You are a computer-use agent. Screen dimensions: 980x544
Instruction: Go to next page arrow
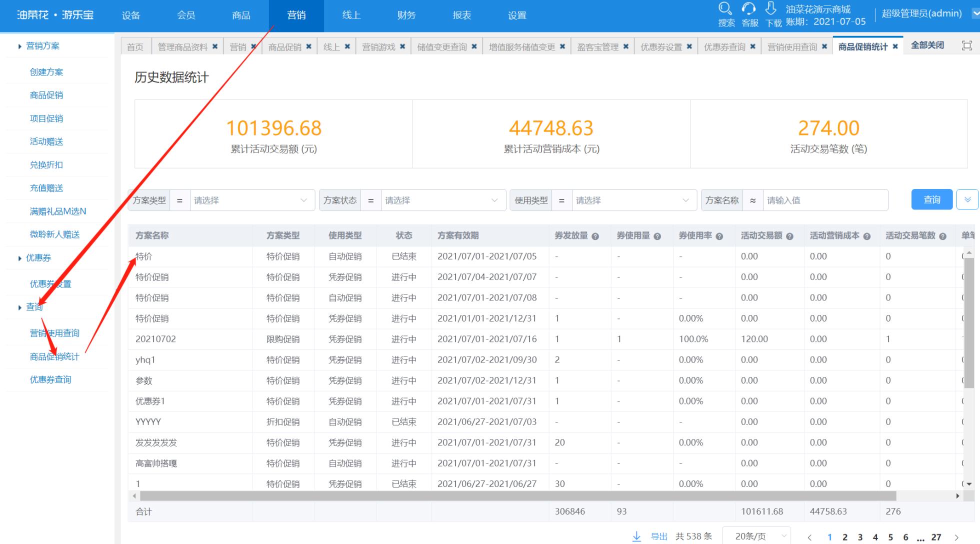(x=956, y=537)
